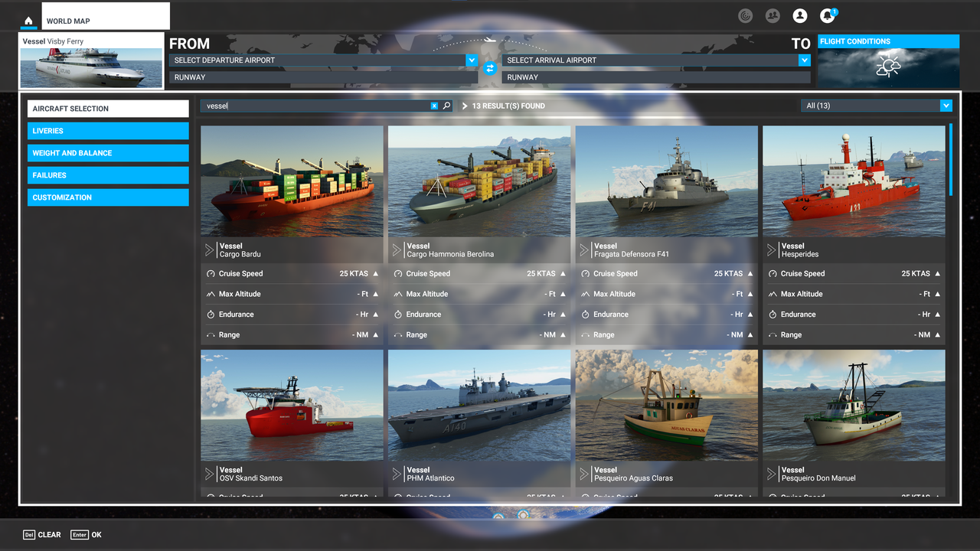The image size is (980, 551).
Task: Open notifications via the bell icon
Action: (826, 15)
